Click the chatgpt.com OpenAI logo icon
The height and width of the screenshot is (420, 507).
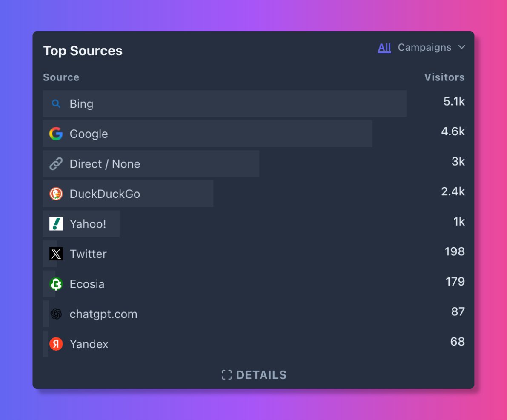pos(56,314)
